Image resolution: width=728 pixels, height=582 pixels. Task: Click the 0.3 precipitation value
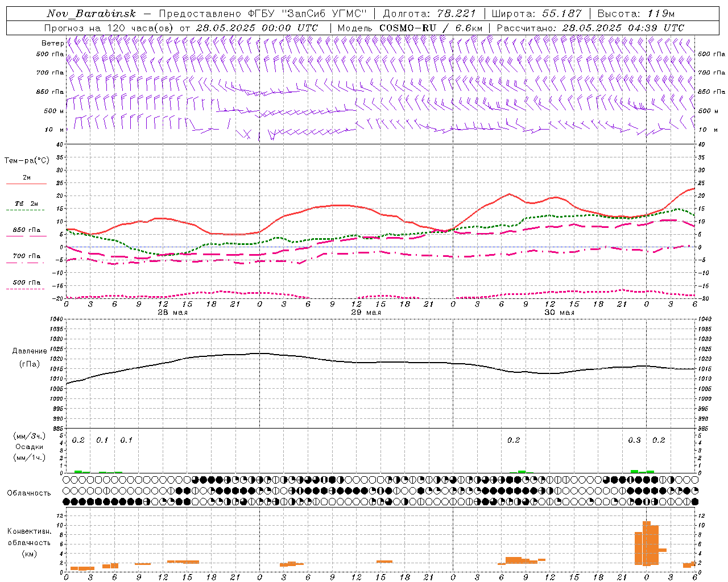pyautogui.click(x=634, y=440)
